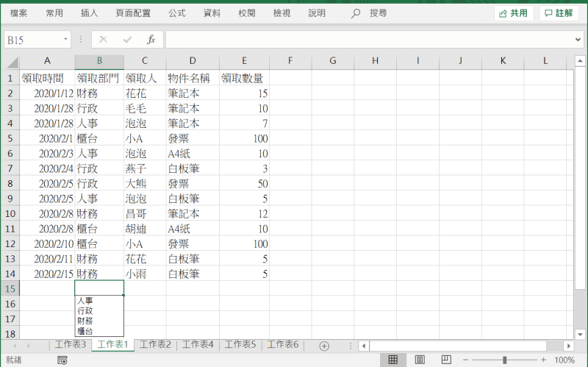Click the Name Box showing B15

coord(33,40)
